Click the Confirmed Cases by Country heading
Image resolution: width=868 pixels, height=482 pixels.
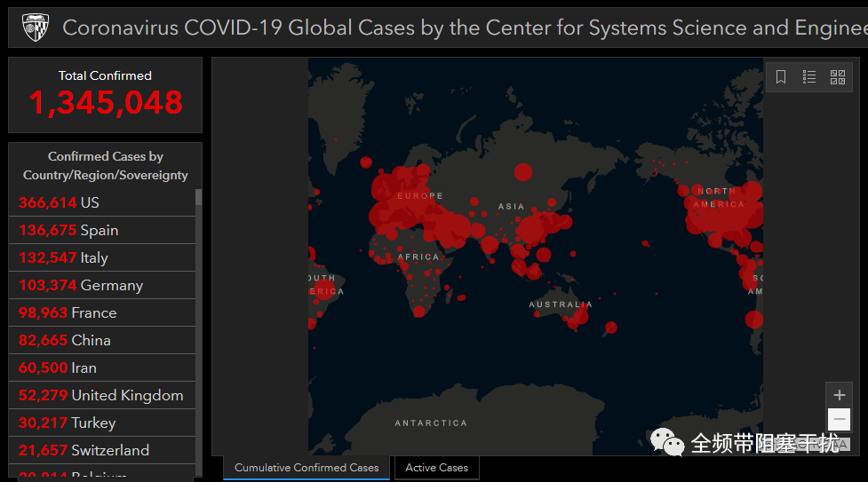pos(105,165)
